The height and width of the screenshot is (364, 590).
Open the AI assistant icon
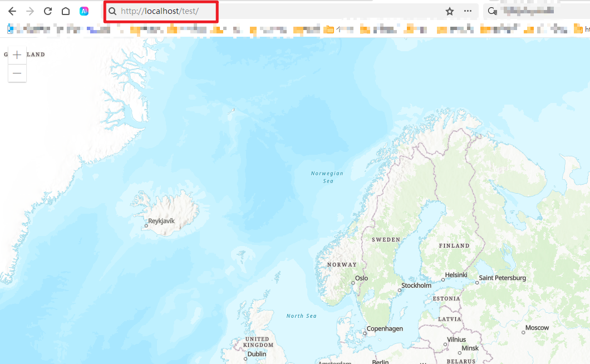pyautogui.click(x=84, y=11)
